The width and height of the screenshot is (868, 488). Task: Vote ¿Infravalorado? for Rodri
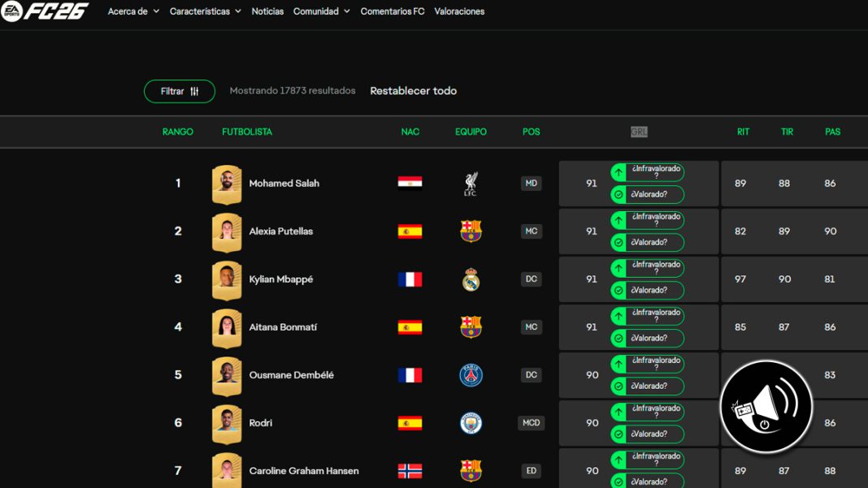(647, 412)
